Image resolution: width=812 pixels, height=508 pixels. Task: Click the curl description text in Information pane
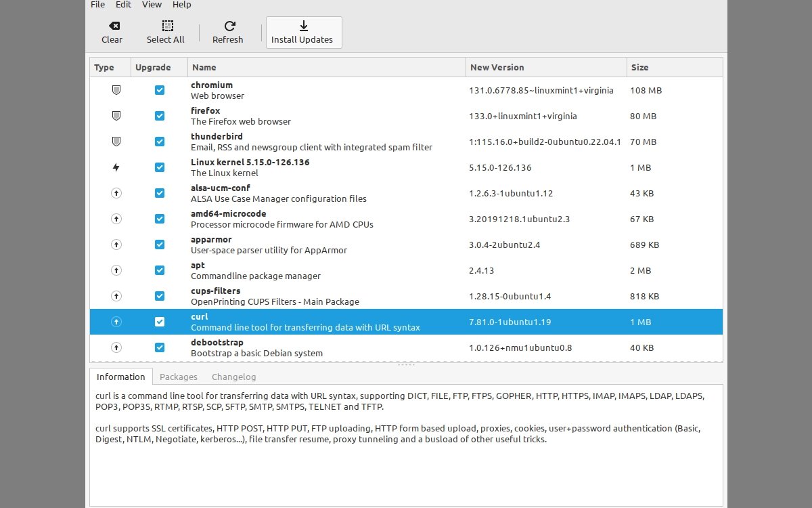tap(399, 417)
